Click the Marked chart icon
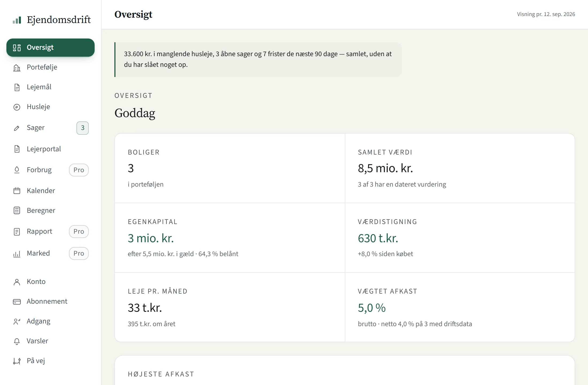 (x=17, y=253)
